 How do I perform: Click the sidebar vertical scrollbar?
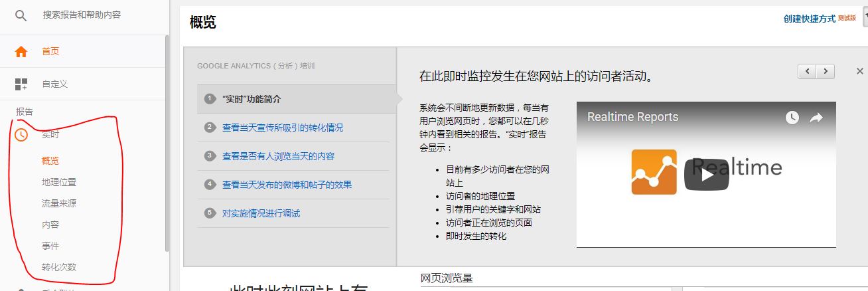tap(167, 143)
